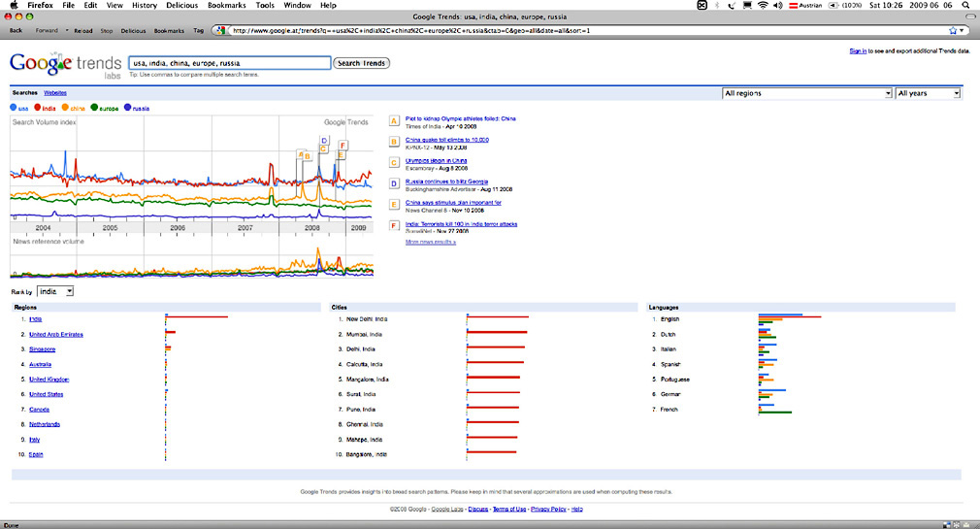Viewport: 980px width, 529px height.
Task: Click news flag F icon beside India headline
Action: coord(393,225)
